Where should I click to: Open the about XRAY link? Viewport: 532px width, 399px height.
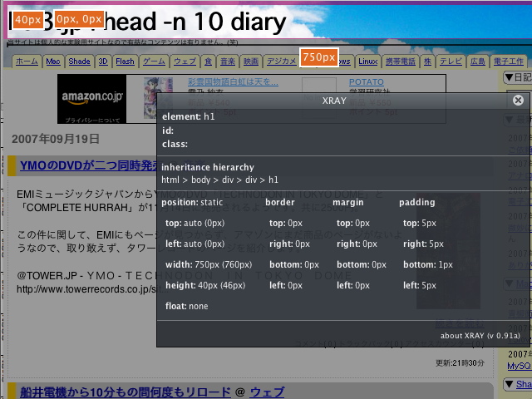click(480, 336)
